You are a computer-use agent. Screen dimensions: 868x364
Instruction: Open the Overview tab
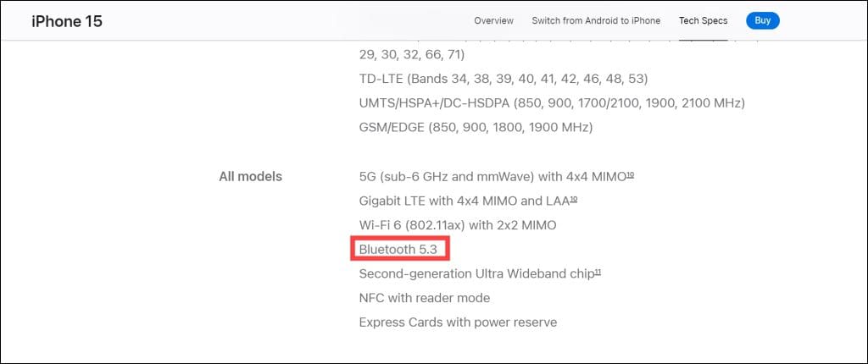point(494,21)
